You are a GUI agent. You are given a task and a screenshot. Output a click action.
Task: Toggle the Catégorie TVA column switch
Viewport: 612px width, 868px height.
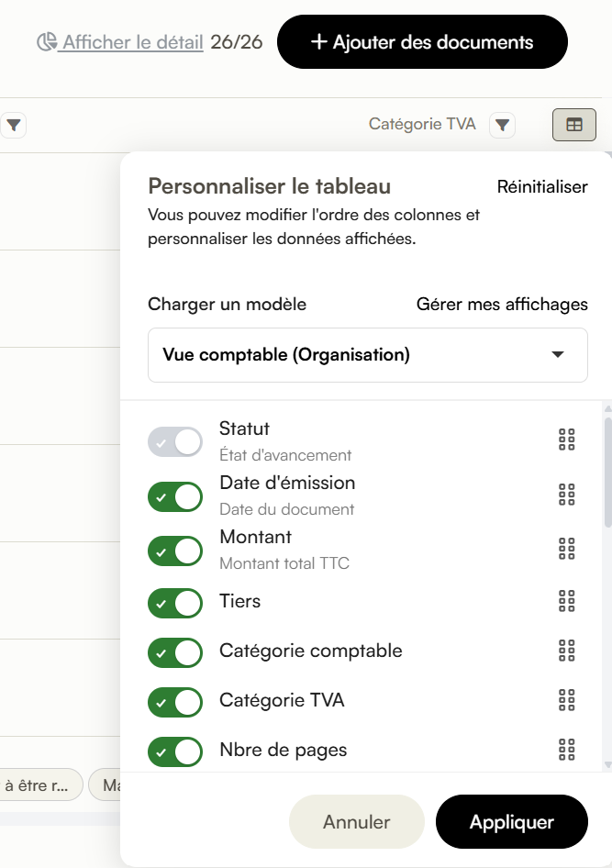[x=175, y=702]
